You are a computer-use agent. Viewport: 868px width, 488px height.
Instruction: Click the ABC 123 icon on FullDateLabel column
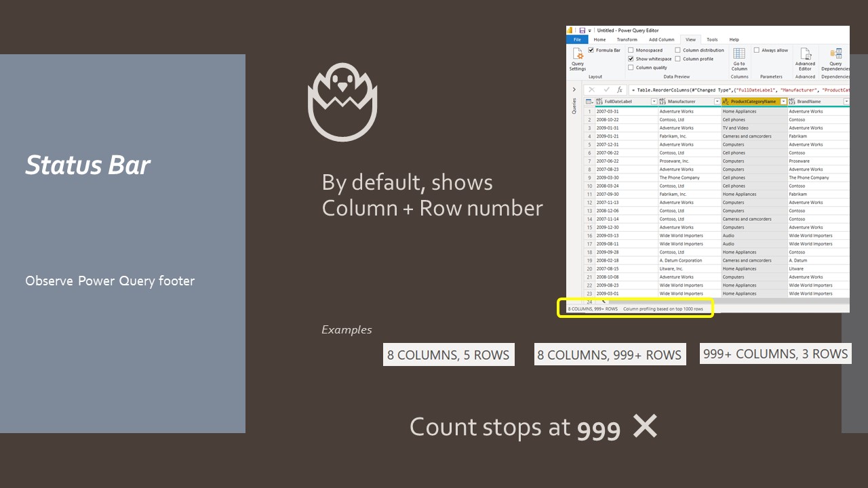click(x=598, y=102)
